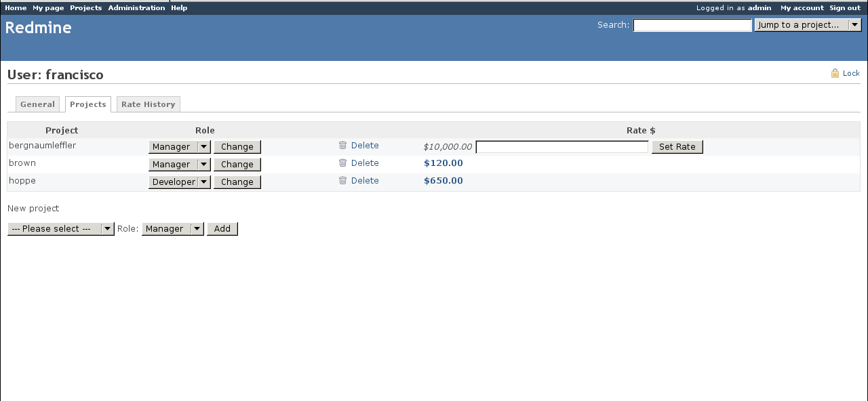Open the new project Role dropdown
The image size is (868, 401).
tap(173, 229)
